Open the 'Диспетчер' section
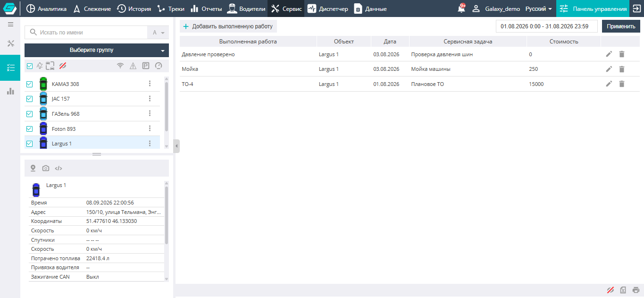 [x=328, y=9]
